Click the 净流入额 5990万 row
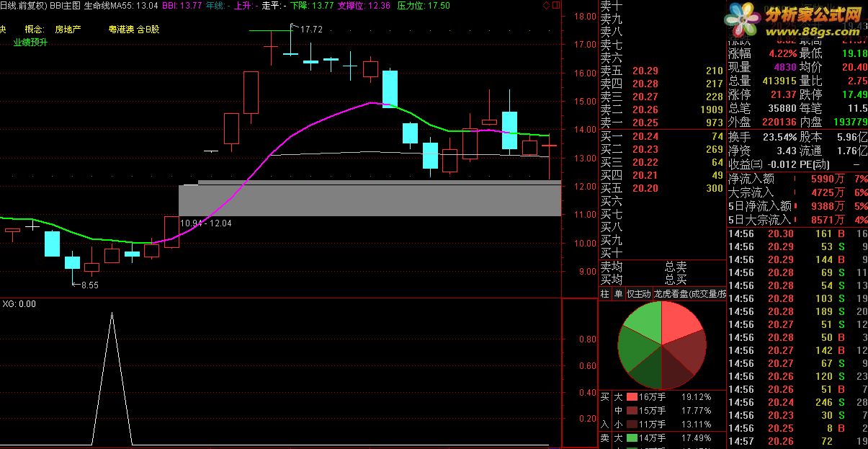The height and width of the screenshot is (449, 868). (x=797, y=179)
